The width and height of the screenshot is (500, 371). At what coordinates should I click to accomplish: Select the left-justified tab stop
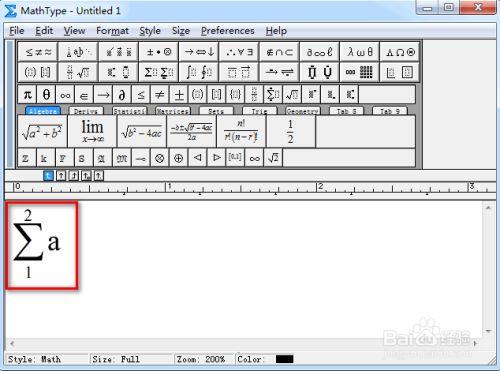(x=48, y=176)
